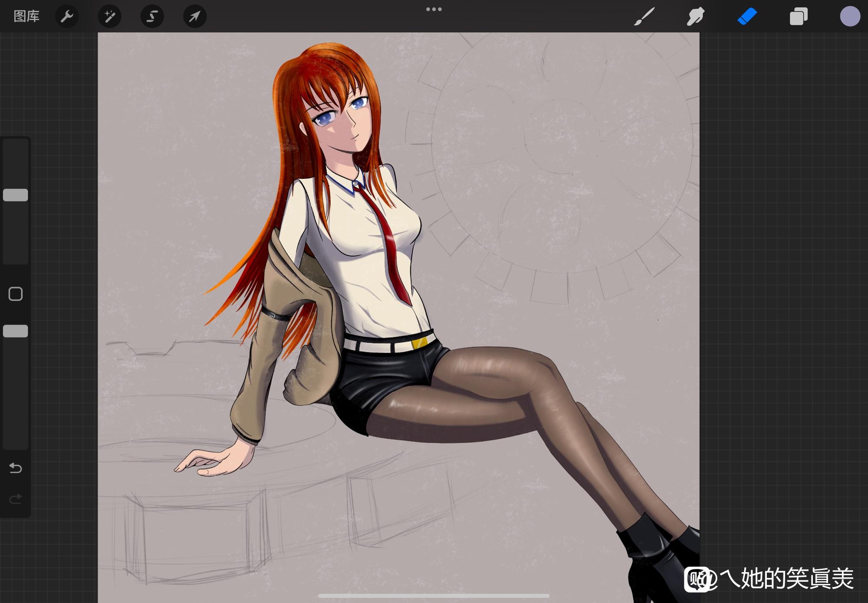Tap the square modify button on sidebar
This screenshot has width=868, height=603.
pyautogui.click(x=16, y=294)
